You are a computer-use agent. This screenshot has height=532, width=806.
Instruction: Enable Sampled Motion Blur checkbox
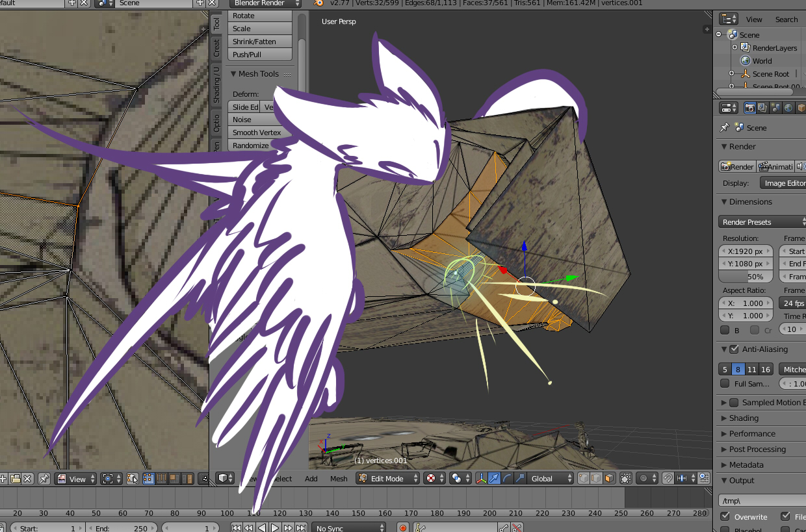(734, 403)
